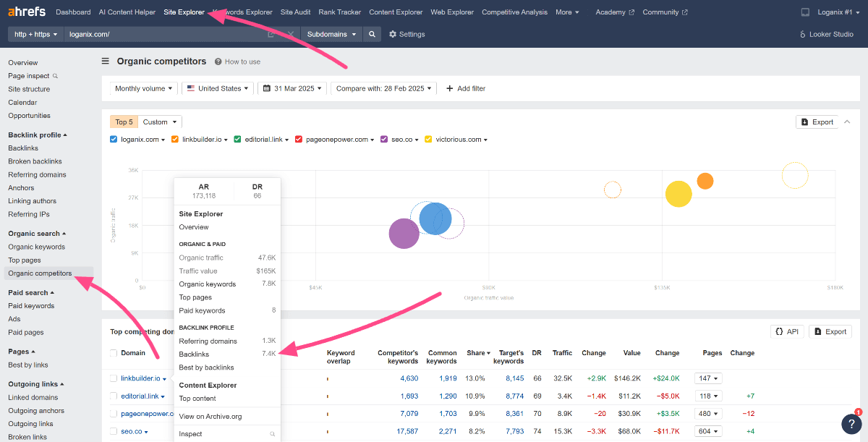Collapse the Paid search sidebar section
Screen dimensions: 868x442
32,293
